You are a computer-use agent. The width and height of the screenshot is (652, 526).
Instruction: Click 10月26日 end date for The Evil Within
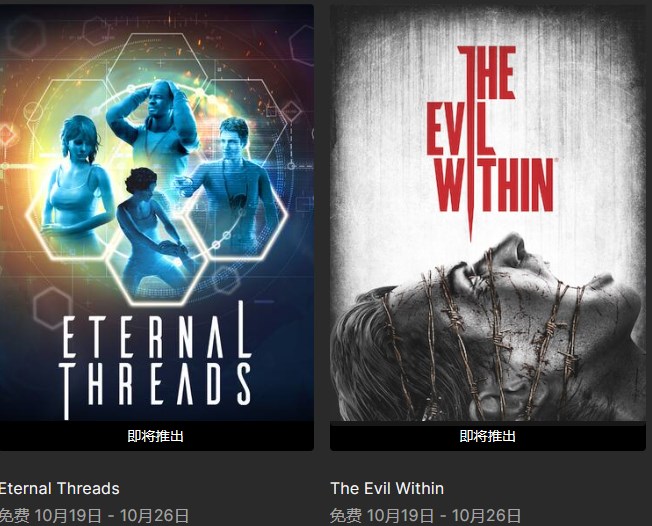click(x=486, y=516)
